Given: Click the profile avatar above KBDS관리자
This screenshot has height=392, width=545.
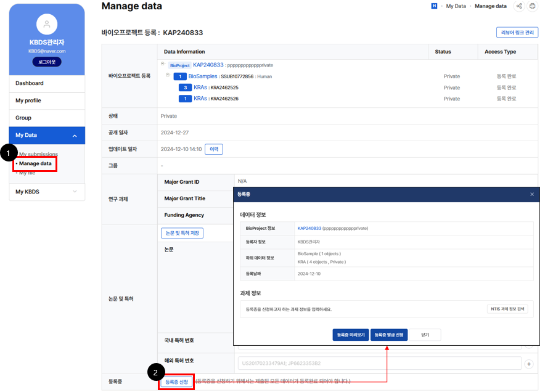Looking at the screenshot, I should coord(47,25).
